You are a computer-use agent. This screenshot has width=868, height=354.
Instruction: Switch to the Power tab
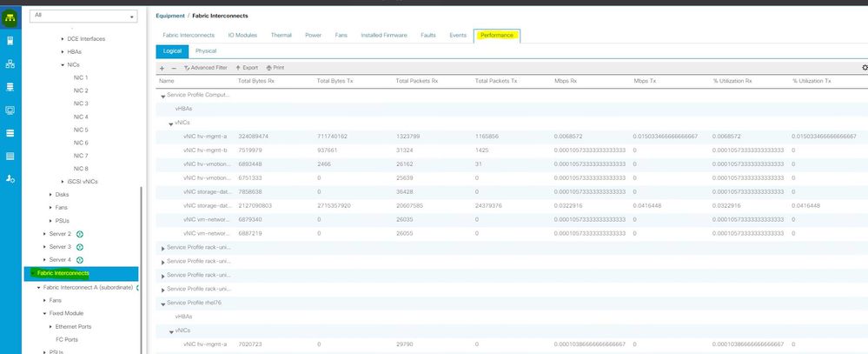313,35
